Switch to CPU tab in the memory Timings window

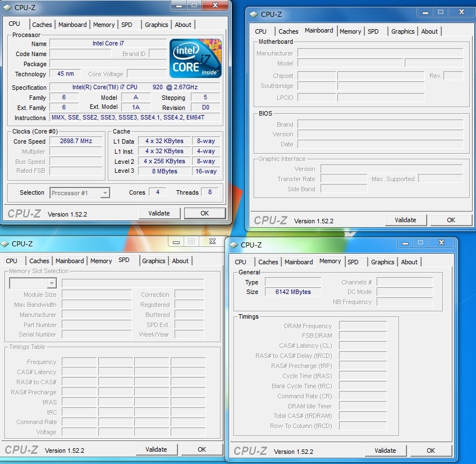[x=240, y=262]
